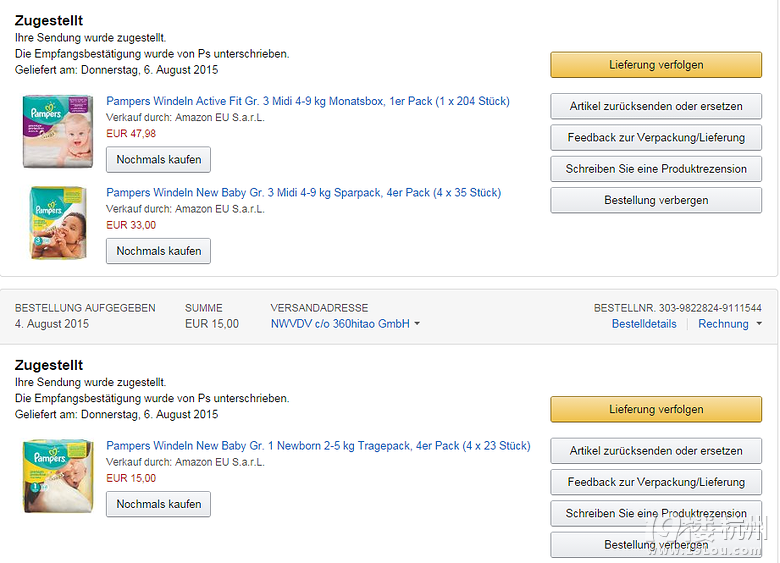Open Pampers Newborn Tragepack product image
Screen dimensions: 780x563
click(58, 476)
